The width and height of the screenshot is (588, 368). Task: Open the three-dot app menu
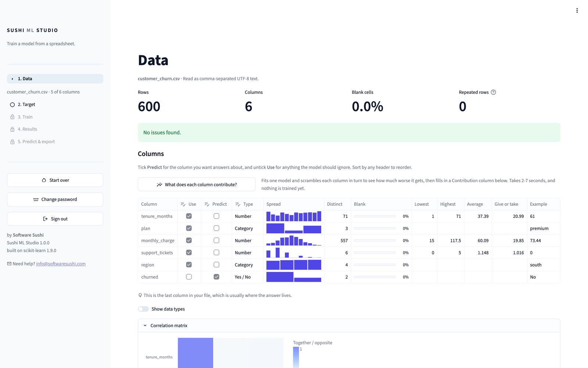577,11
